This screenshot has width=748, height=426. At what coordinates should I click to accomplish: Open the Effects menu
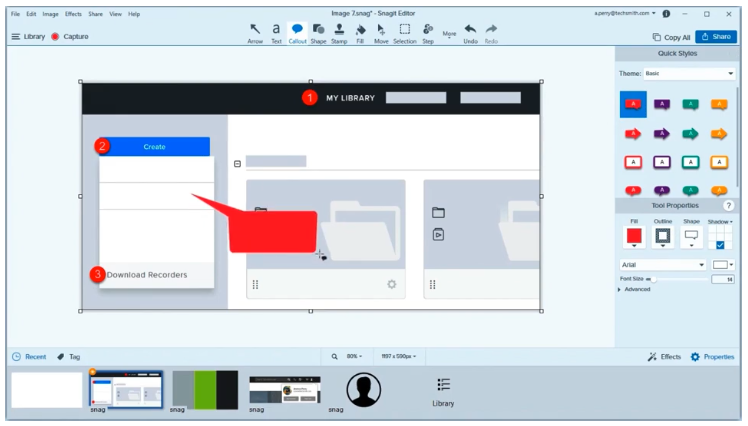73,14
